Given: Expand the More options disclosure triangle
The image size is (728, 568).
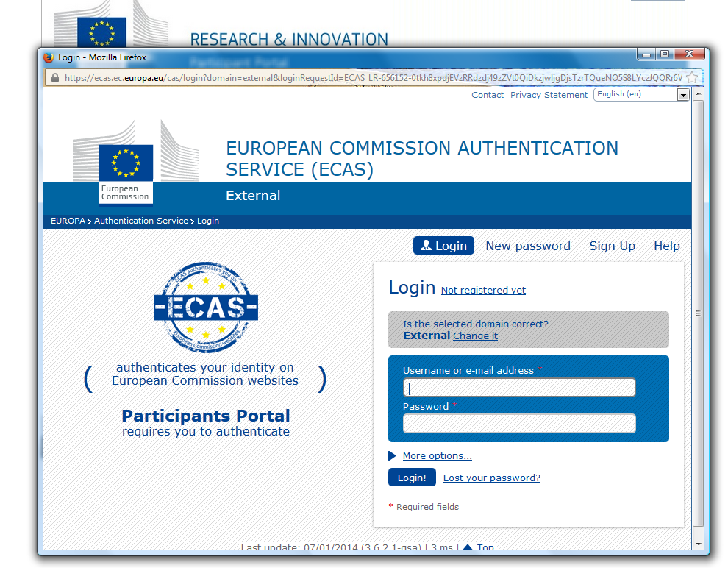Looking at the screenshot, I should pos(393,456).
